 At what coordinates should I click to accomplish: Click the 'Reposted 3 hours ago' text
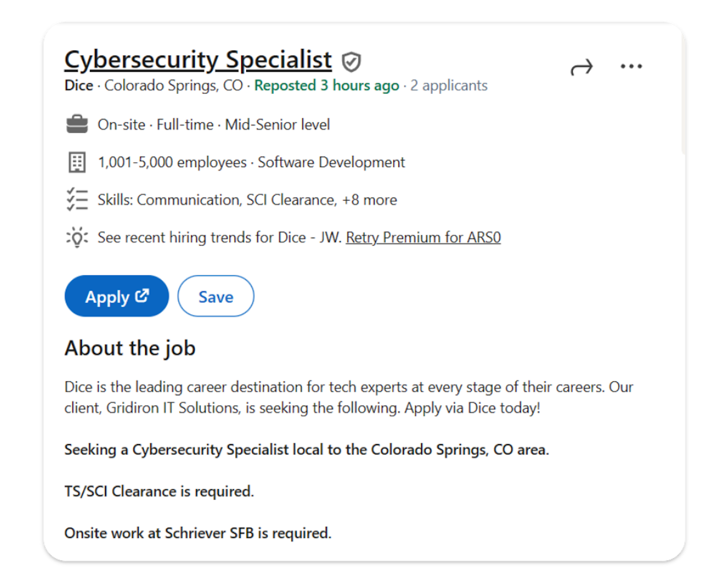(x=327, y=85)
